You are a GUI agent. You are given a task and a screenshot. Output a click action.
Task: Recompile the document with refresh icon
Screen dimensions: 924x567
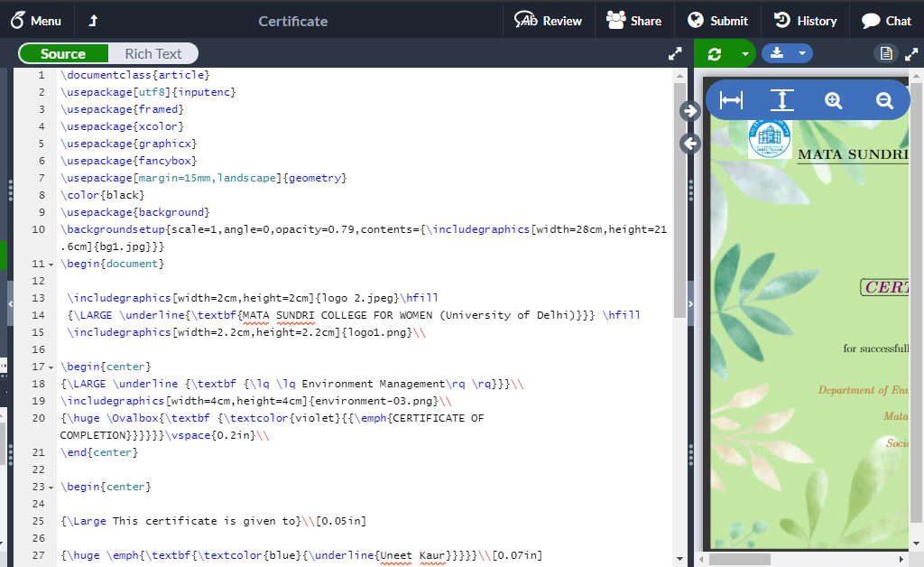coord(715,53)
